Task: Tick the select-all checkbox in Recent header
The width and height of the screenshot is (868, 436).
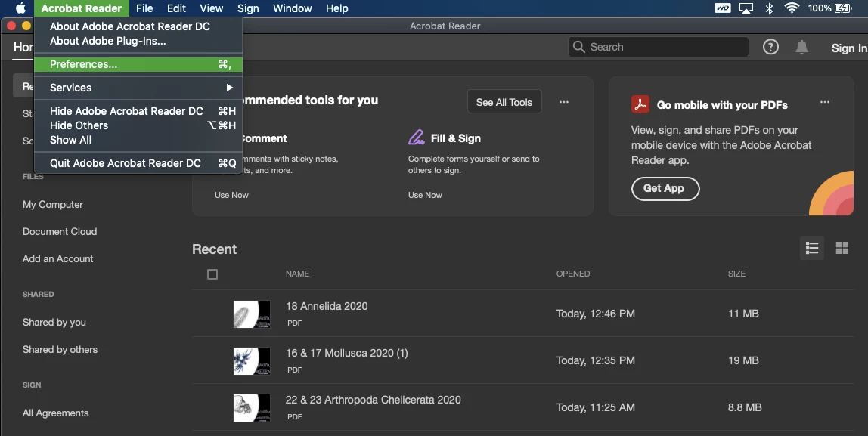Action: pyautogui.click(x=212, y=274)
